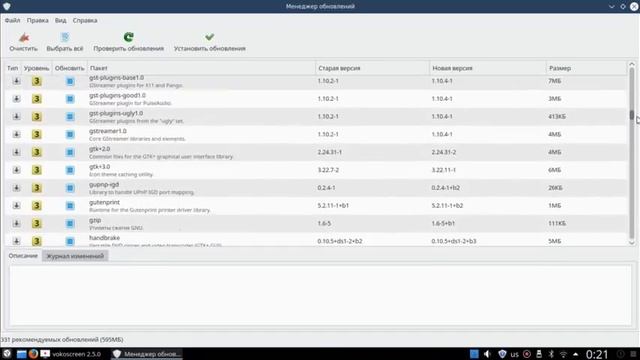This screenshot has width=640, height=360.
Task: Click the download type icon for gst-plugins-ugly1.0
Action: pyautogui.click(x=16, y=116)
